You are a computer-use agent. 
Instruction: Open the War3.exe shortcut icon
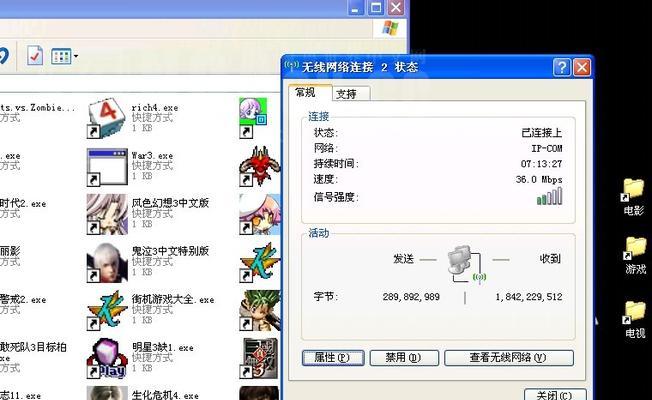[107, 167]
